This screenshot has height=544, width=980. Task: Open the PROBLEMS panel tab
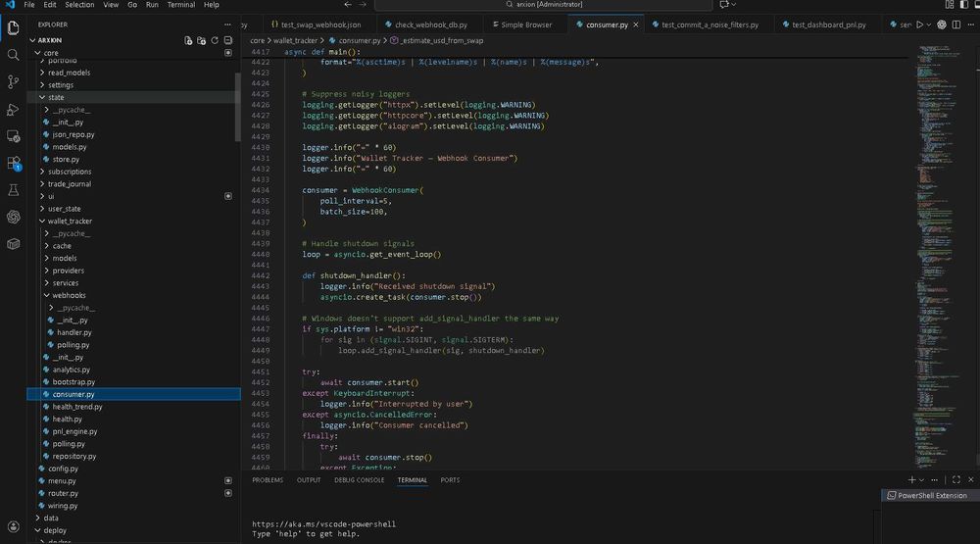click(x=268, y=480)
